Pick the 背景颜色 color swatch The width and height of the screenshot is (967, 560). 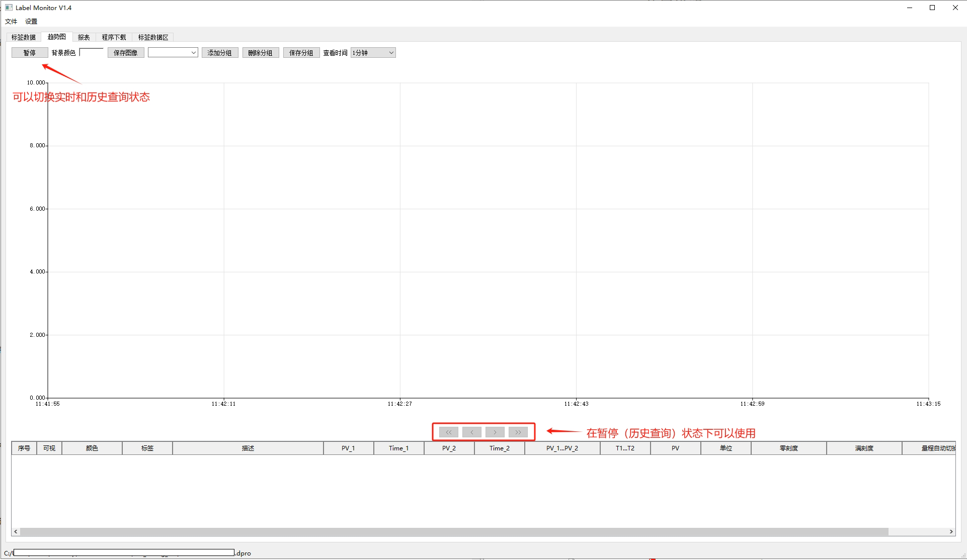[92, 53]
